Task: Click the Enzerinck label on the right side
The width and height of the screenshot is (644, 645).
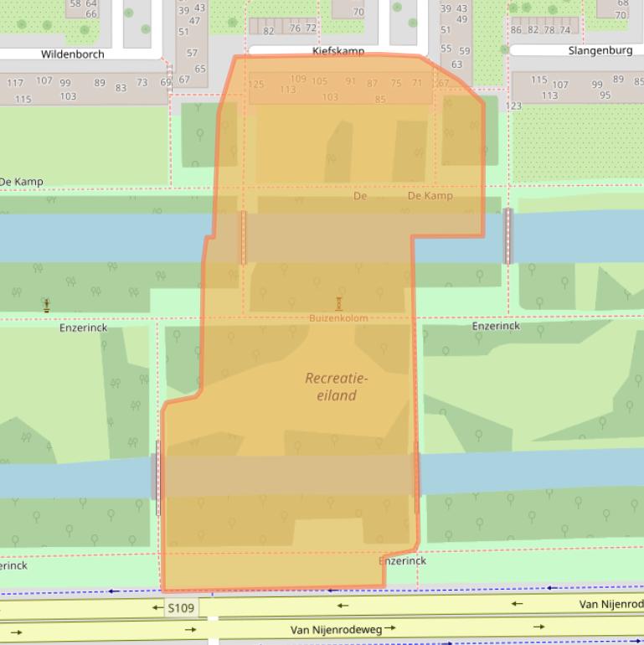Action: [x=496, y=326]
